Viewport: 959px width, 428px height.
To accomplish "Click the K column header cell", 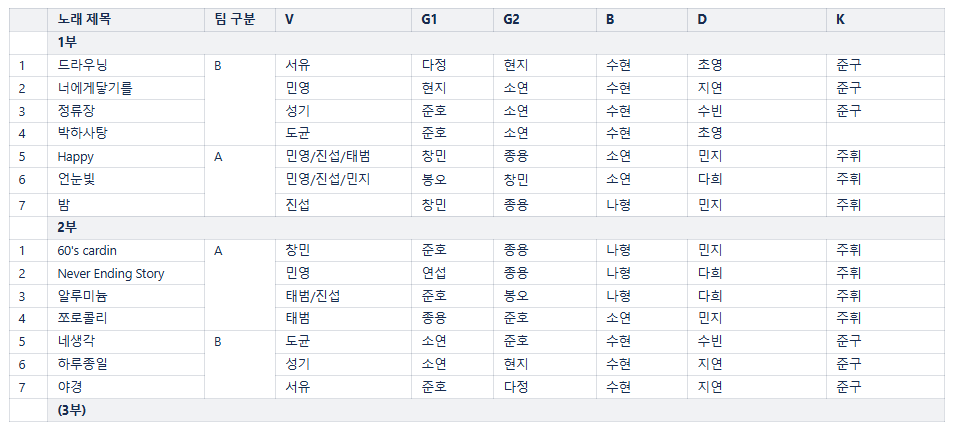I will (x=840, y=19).
